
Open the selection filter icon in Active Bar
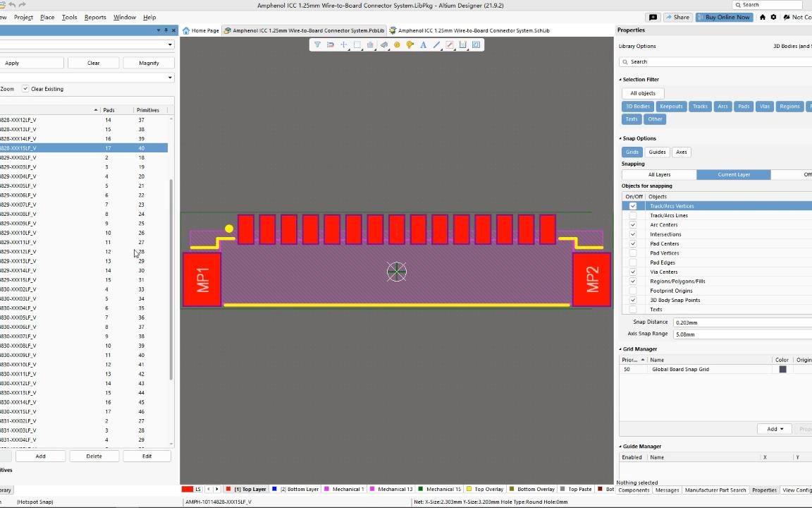pos(317,45)
